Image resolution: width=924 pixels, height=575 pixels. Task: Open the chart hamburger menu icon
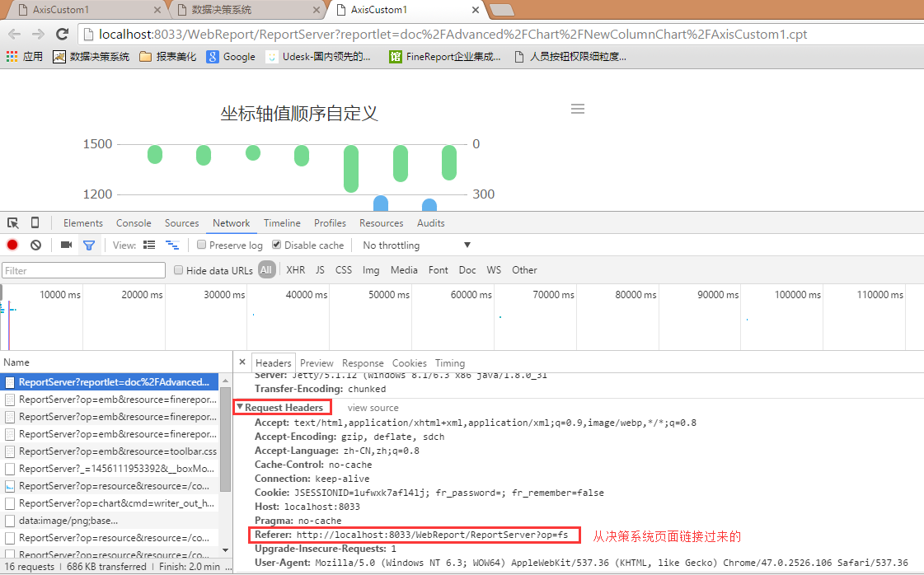tap(578, 109)
